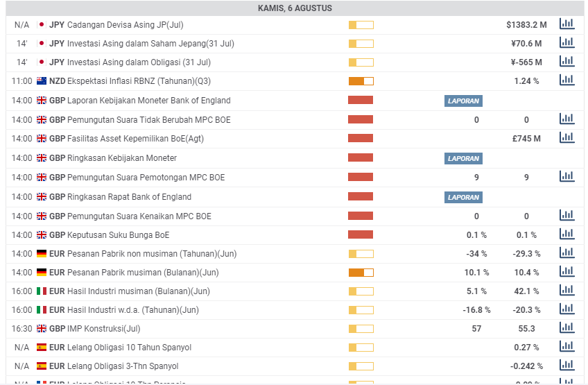Screen dimensions: 588x385
Task: Click orange volatility bar for Pesanan Pabrik musiman
Action: (x=361, y=273)
